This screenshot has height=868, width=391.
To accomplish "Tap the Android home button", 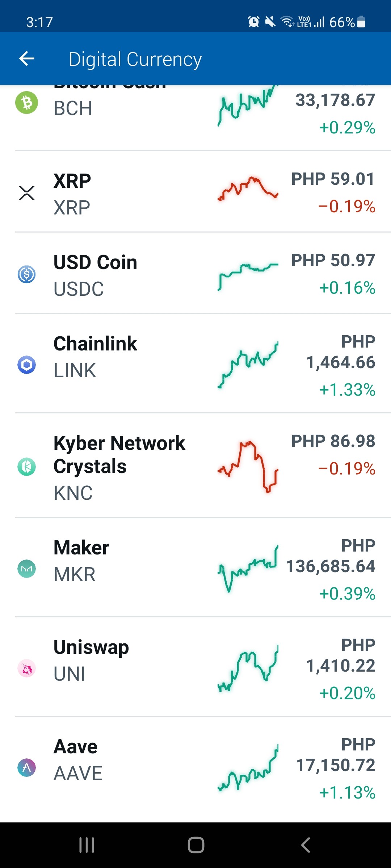I will click(x=196, y=845).
